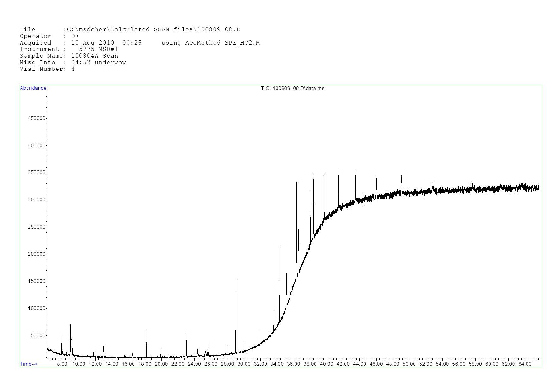Select the Sample Name value 100804A Scan
Screen dimensions: 555x392
(95, 56)
